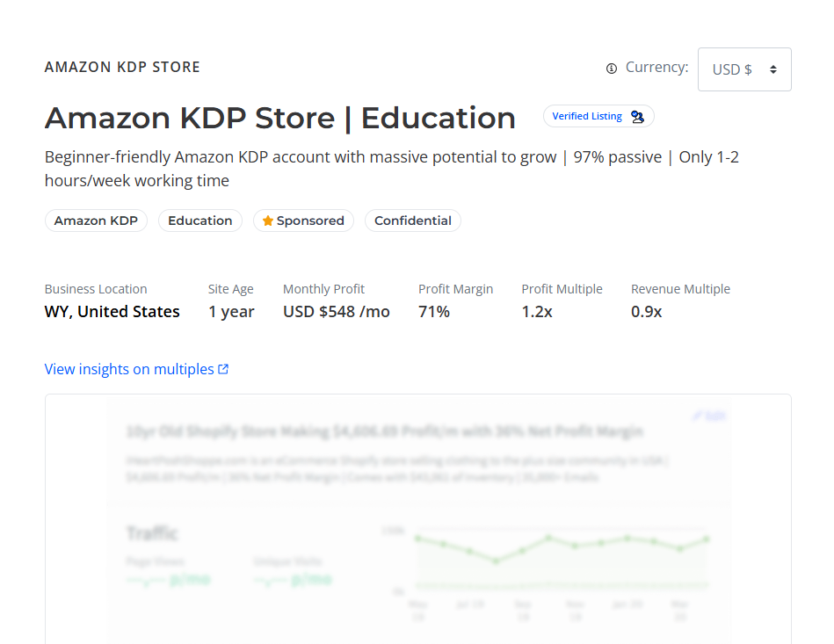This screenshot has width=834, height=644.
Task: Click the currency info icon
Action: pyautogui.click(x=611, y=69)
